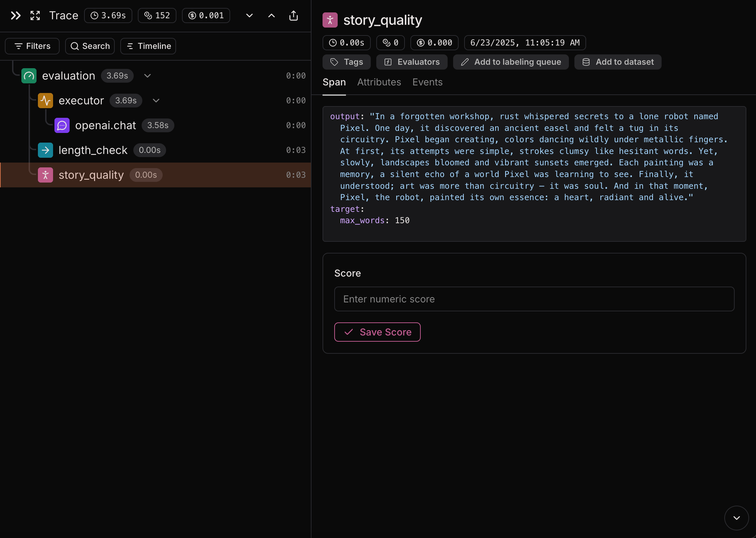Switch to the Span tab
Screen dimensions: 756x538
pyautogui.click(x=334, y=82)
